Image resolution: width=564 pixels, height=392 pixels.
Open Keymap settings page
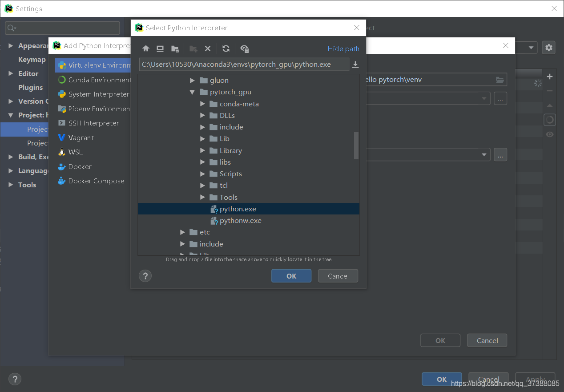click(32, 60)
